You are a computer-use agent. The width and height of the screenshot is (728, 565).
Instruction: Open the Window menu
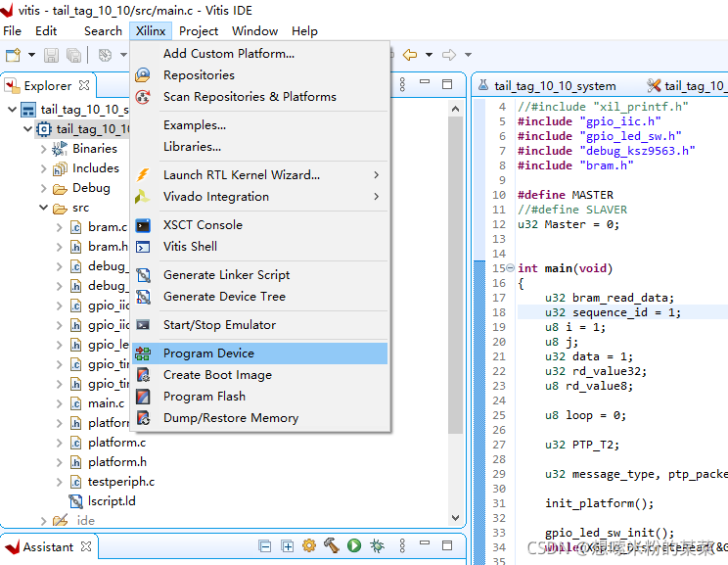coord(254,31)
